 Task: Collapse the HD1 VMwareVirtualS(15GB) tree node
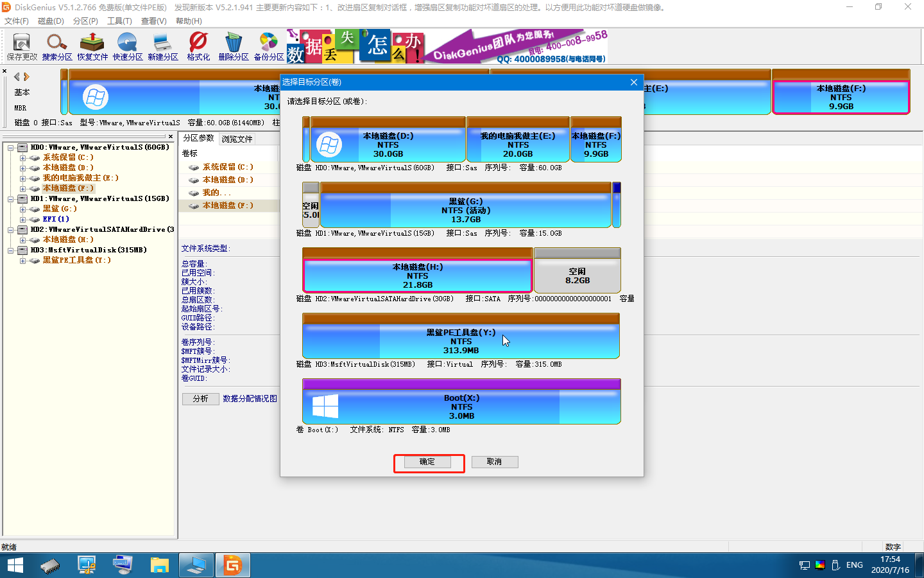click(11, 199)
